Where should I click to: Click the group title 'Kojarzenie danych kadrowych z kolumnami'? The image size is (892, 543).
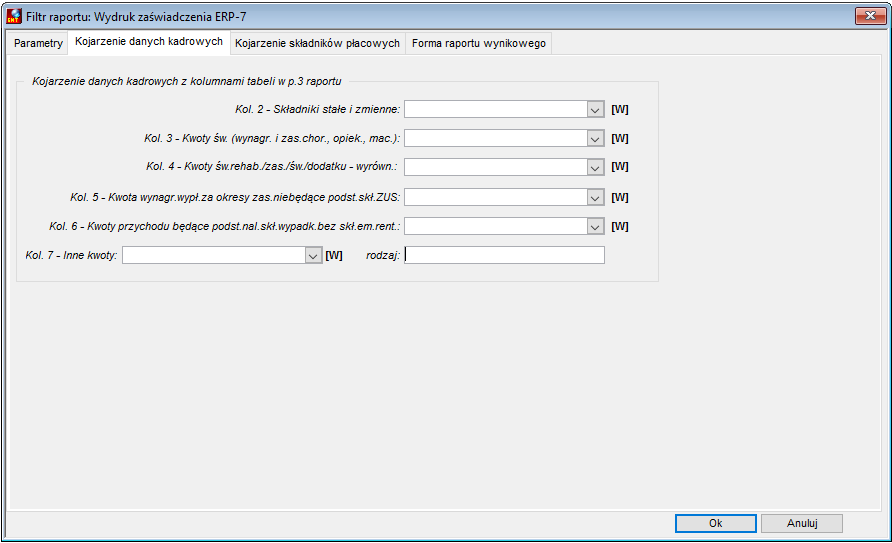tap(187, 81)
